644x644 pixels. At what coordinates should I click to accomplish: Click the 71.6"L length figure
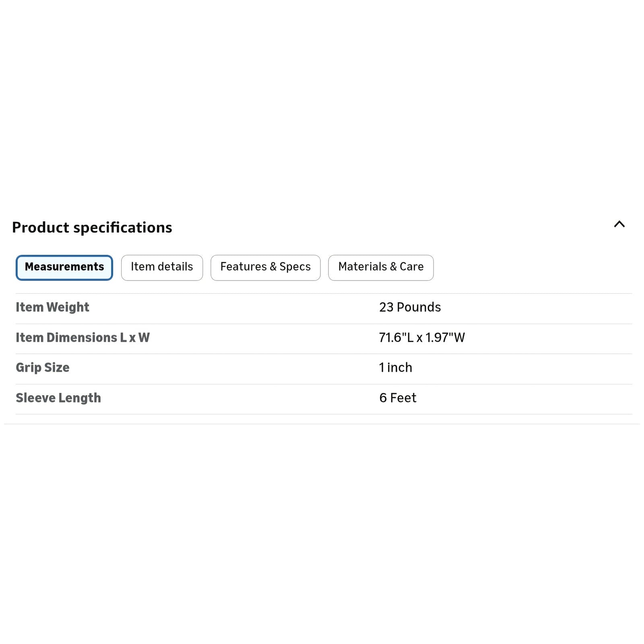[396, 338]
